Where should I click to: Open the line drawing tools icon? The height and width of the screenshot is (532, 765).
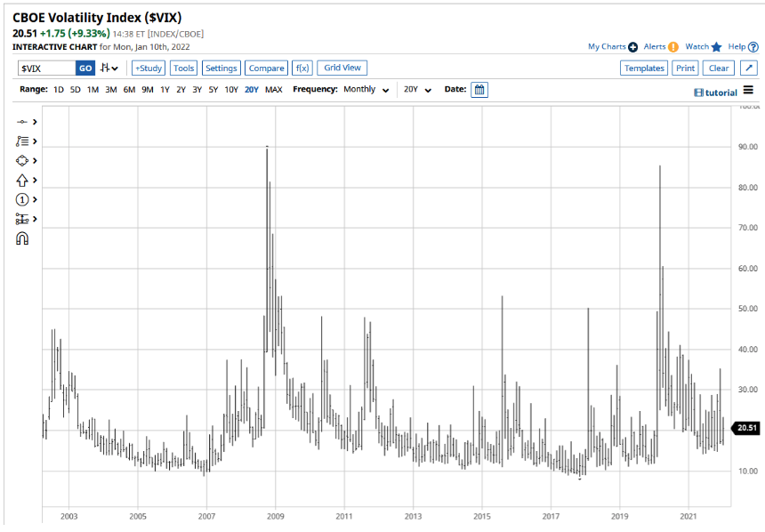(x=22, y=122)
